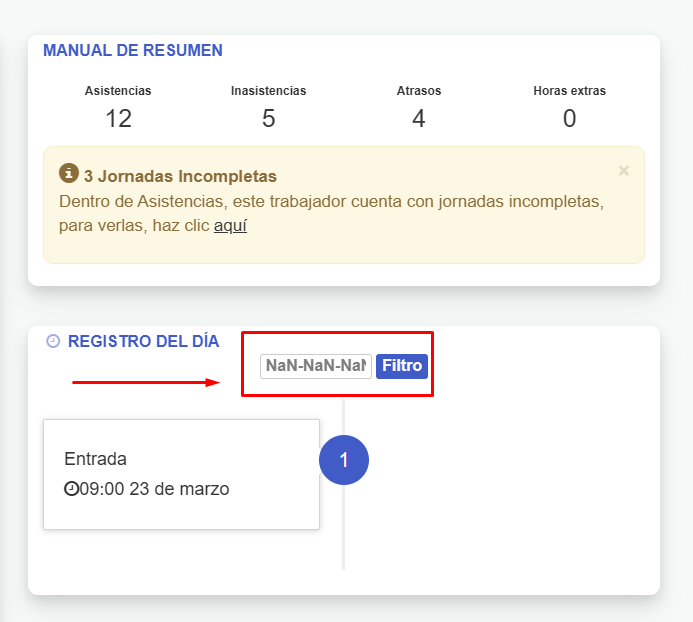Click the info icon in the Jornadas Incompletas alert
Viewport: 693px width, 622px height.
coord(69,174)
